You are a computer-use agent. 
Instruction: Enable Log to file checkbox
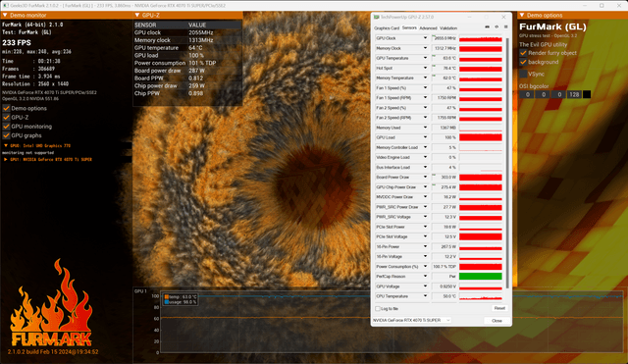377,309
